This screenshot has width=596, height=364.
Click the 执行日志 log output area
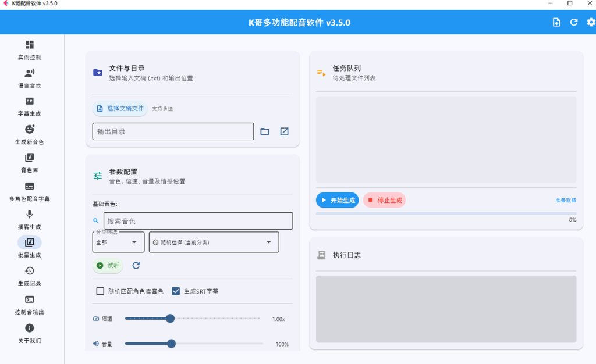coord(446,309)
